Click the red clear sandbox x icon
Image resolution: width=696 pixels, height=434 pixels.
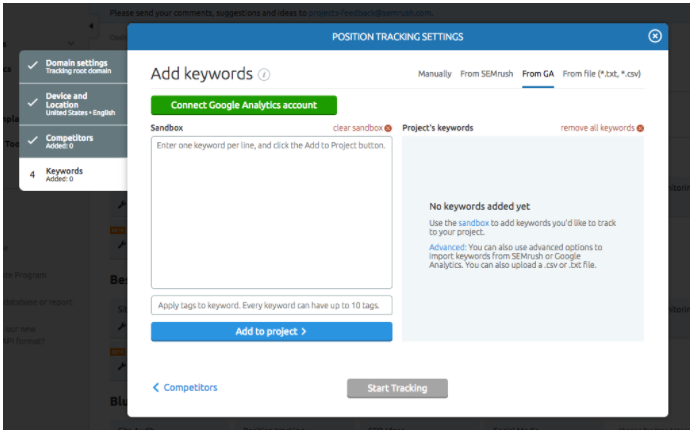(388, 128)
